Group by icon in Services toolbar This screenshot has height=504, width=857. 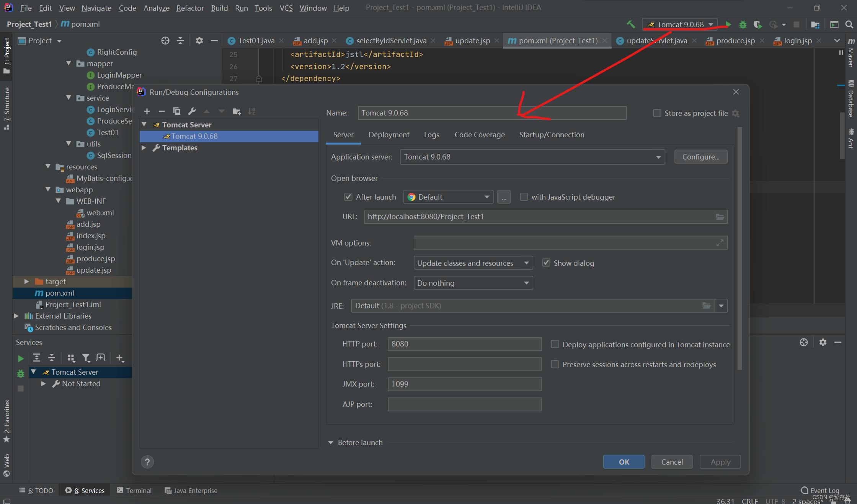[x=71, y=358]
